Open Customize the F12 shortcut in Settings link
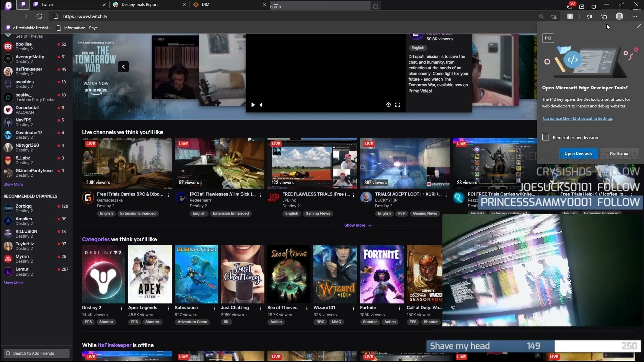644x362 pixels. point(578,118)
